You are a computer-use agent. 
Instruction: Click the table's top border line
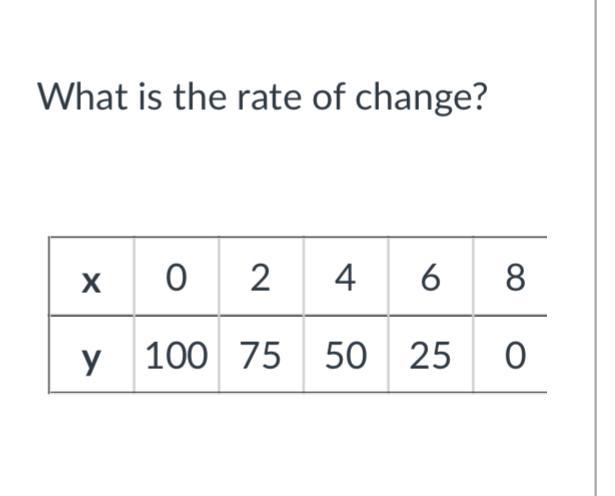click(x=298, y=237)
